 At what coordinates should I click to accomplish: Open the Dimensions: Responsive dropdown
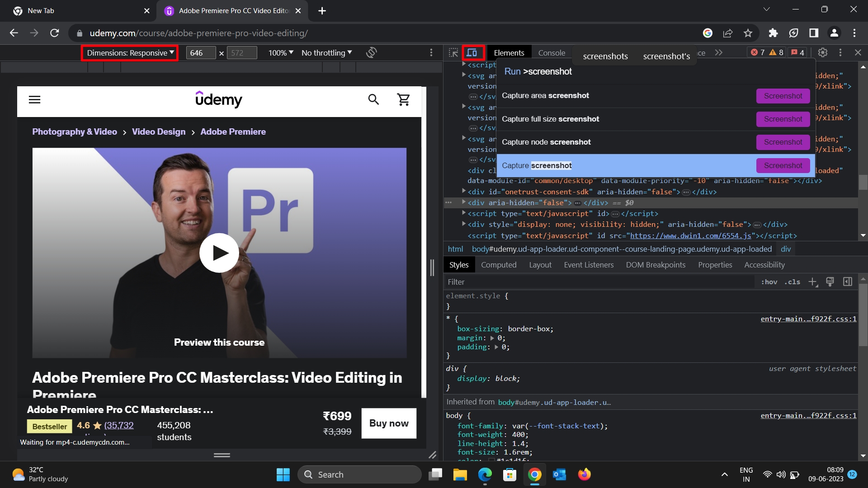tap(129, 52)
